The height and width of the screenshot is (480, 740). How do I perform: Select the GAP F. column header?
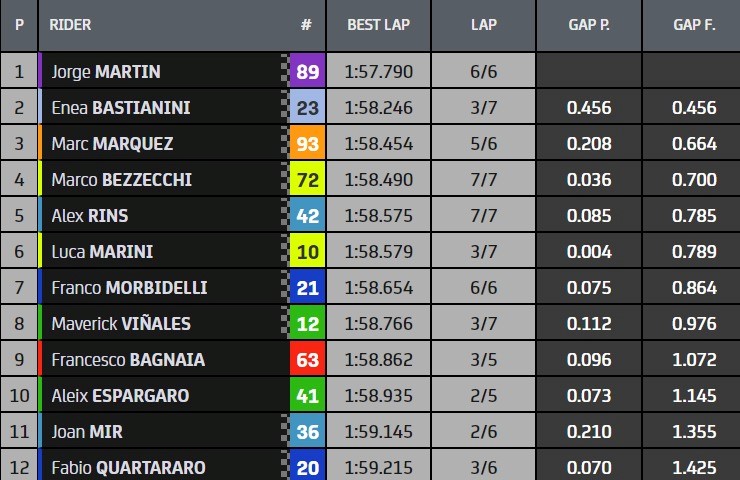click(694, 25)
